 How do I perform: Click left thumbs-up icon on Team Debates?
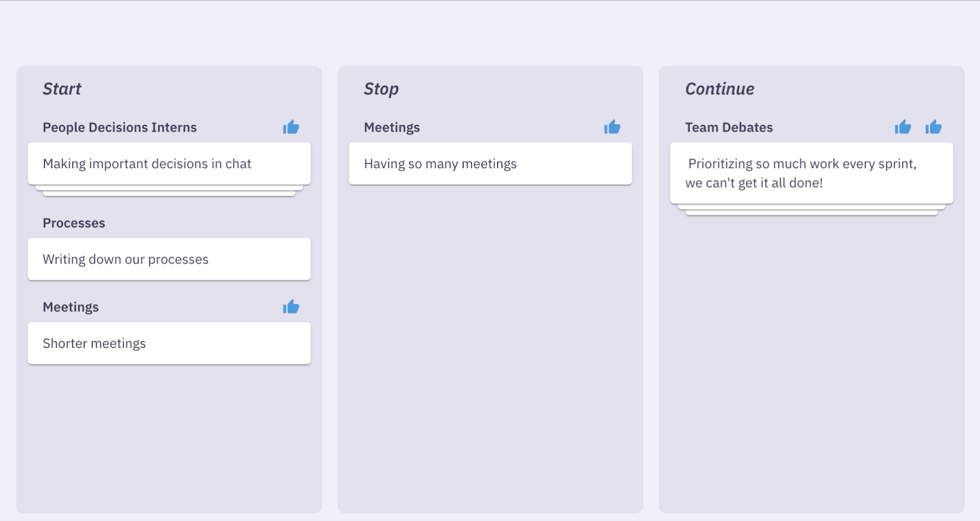point(903,127)
